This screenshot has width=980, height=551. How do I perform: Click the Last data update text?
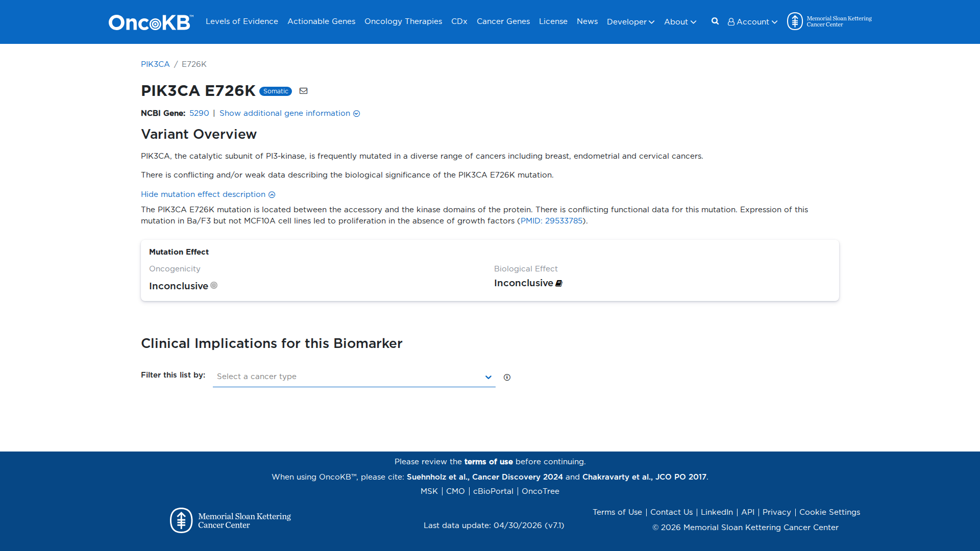(494, 525)
